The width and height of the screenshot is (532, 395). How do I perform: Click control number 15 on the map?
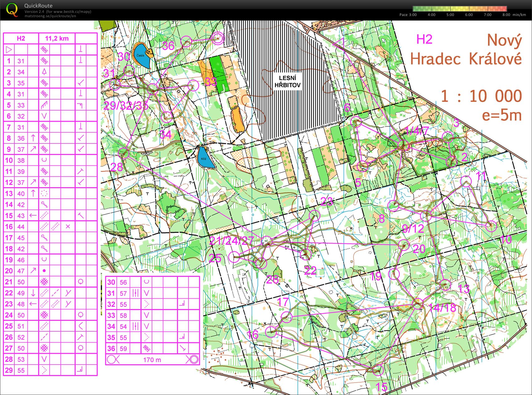tap(381, 387)
